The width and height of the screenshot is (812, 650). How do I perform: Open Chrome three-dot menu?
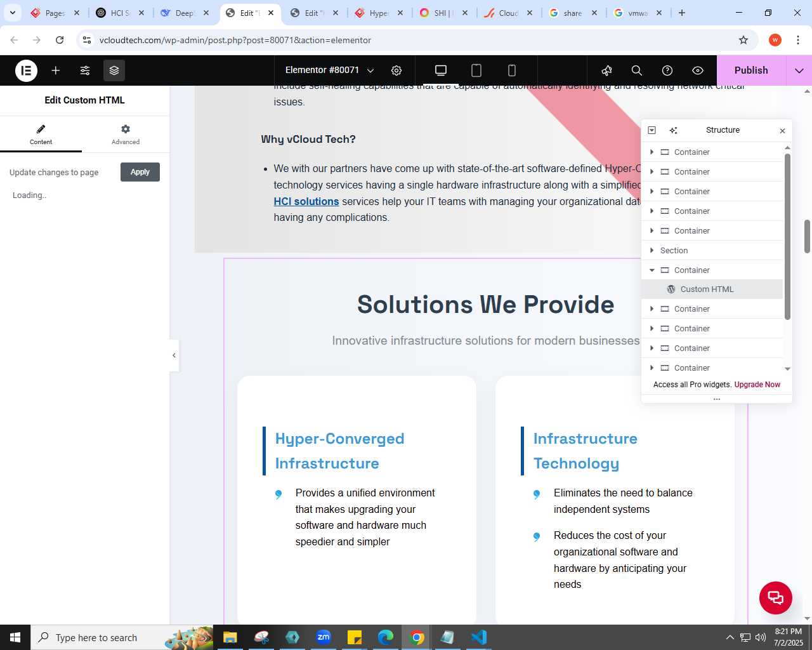pyautogui.click(x=798, y=40)
